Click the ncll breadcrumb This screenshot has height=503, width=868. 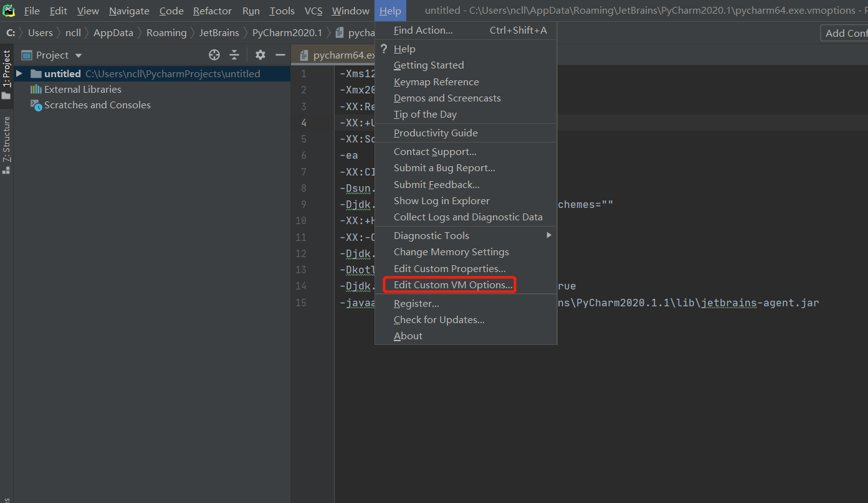(74, 33)
